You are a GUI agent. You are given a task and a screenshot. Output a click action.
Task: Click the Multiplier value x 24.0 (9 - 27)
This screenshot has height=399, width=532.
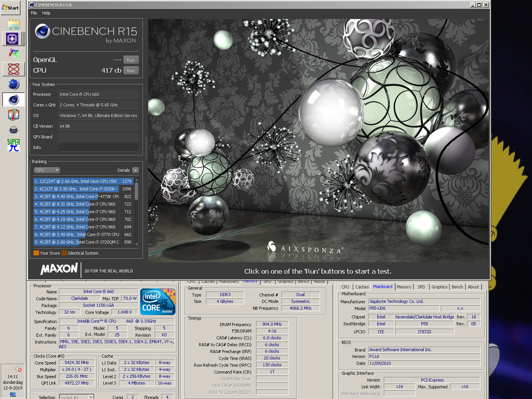click(77, 369)
